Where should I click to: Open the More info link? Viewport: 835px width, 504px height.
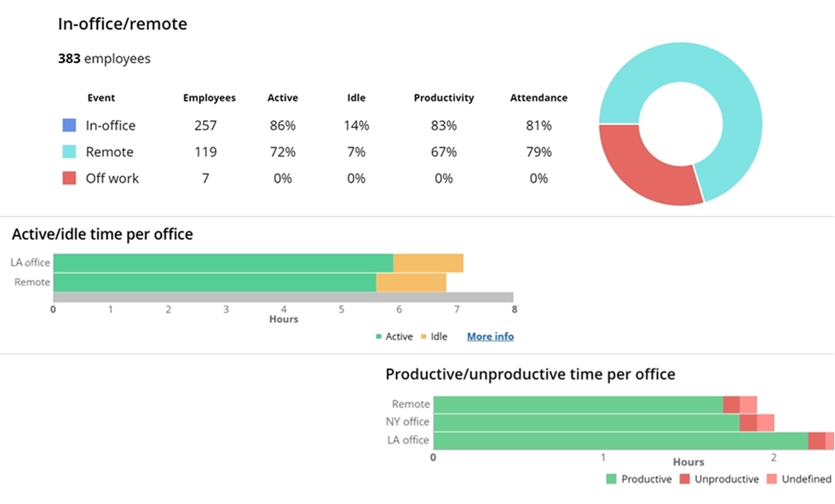pos(490,336)
